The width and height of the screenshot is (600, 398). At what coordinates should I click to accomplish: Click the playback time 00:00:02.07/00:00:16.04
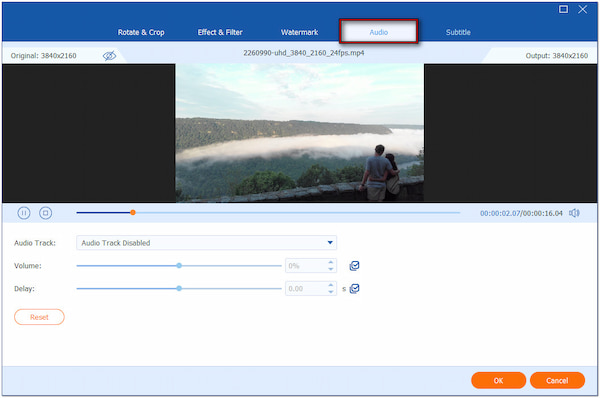(x=521, y=213)
